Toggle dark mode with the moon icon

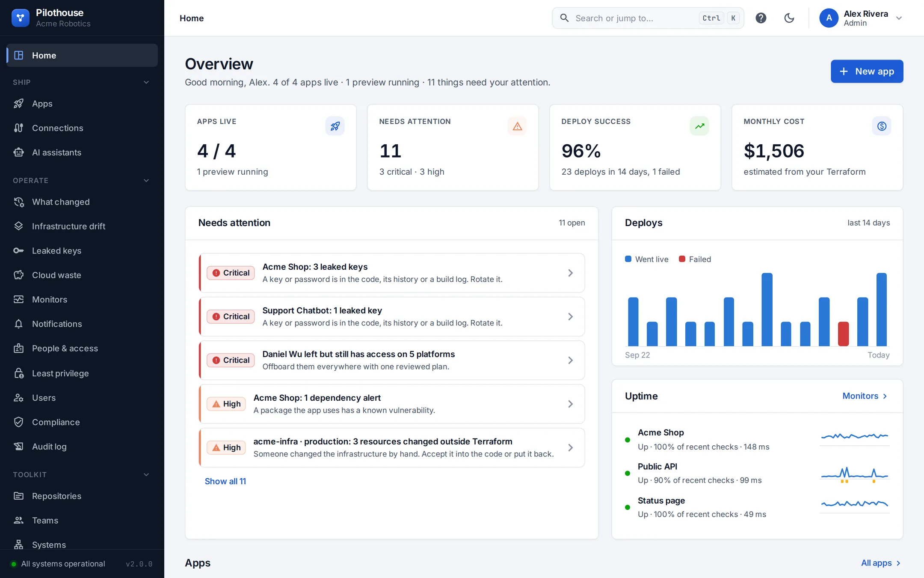coord(789,18)
